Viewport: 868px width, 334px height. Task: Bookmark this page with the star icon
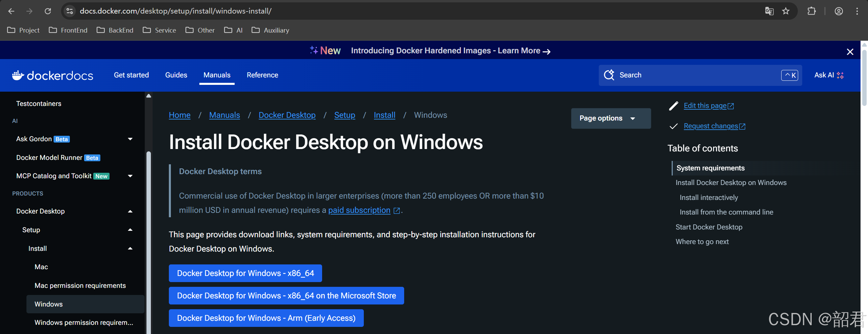(x=786, y=11)
